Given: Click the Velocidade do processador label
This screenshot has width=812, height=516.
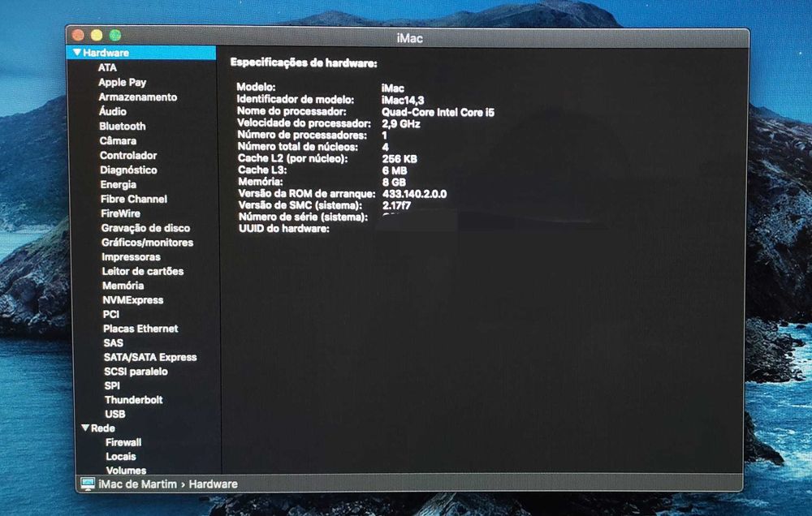Looking at the screenshot, I should click(x=304, y=123).
